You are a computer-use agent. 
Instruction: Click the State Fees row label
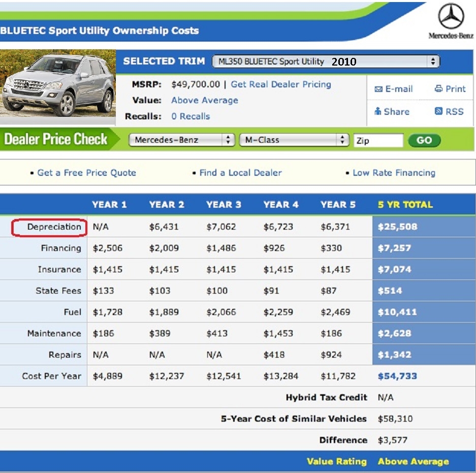click(x=58, y=291)
